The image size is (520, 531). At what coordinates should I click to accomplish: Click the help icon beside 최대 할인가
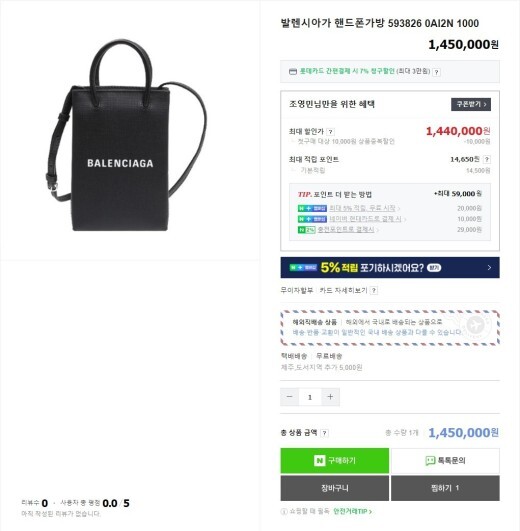pos(330,132)
